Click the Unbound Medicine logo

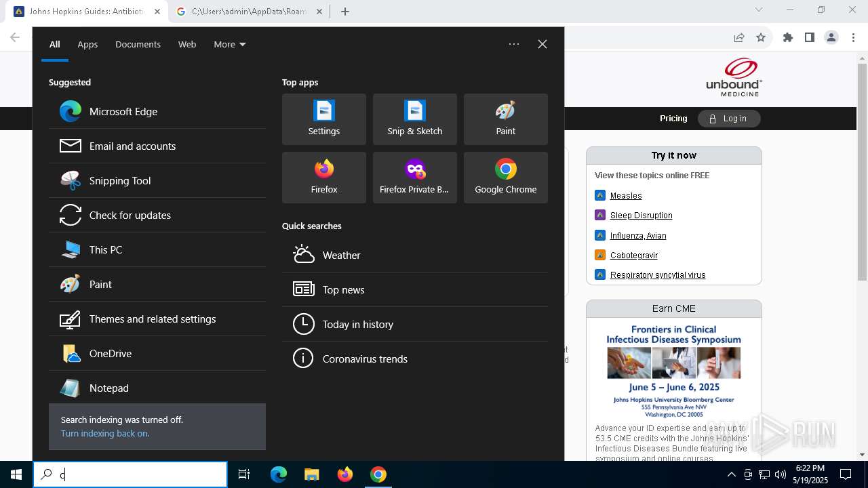(x=734, y=77)
